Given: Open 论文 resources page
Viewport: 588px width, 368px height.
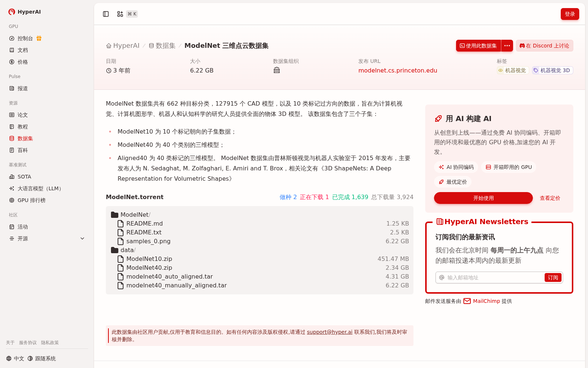Looking at the screenshot, I should 23,115.
